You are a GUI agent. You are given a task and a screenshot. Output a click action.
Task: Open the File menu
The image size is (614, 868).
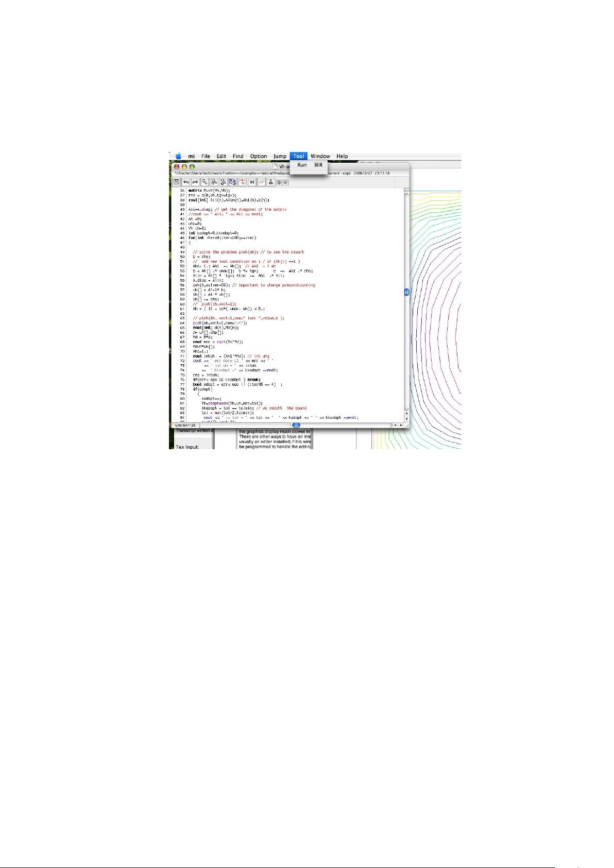206,156
